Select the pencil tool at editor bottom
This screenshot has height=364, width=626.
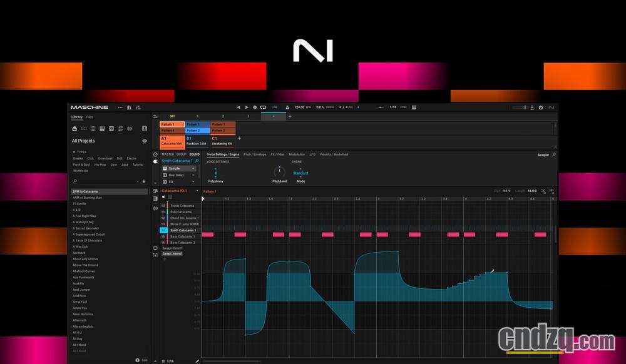197,361
